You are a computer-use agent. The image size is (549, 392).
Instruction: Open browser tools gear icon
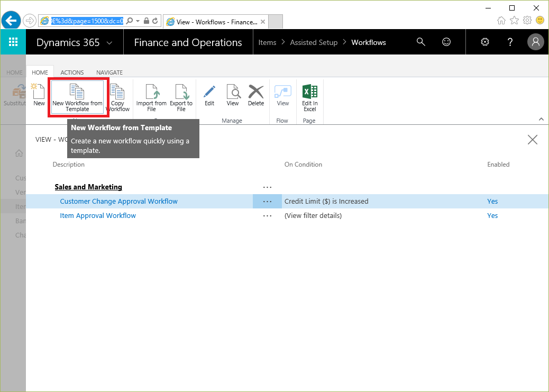click(527, 20)
